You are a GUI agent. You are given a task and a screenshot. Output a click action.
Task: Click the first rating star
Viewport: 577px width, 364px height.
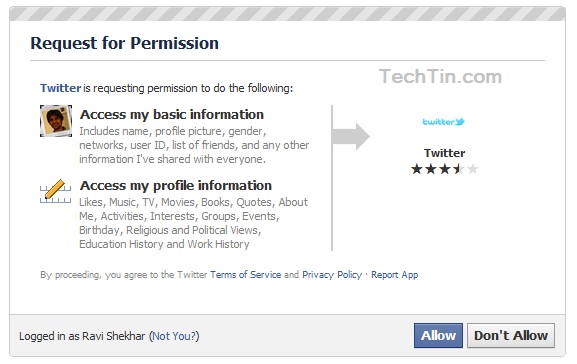[x=417, y=169]
